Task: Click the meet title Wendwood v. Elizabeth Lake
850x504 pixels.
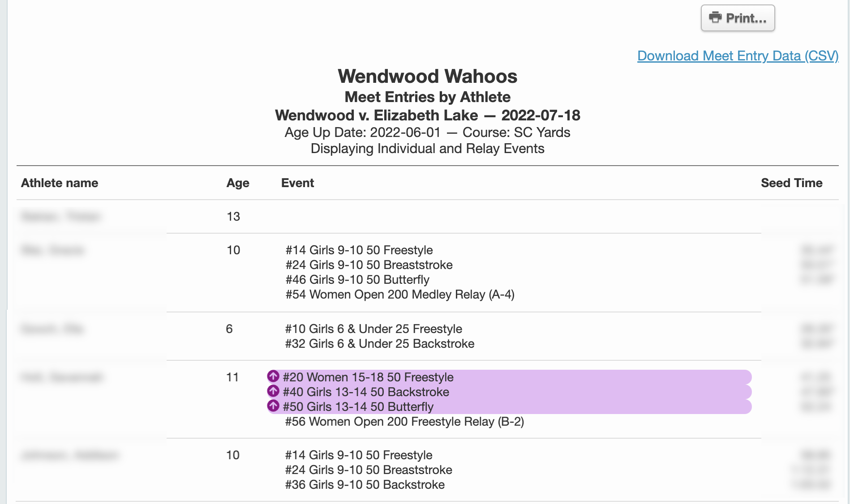Action: pos(427,115)
